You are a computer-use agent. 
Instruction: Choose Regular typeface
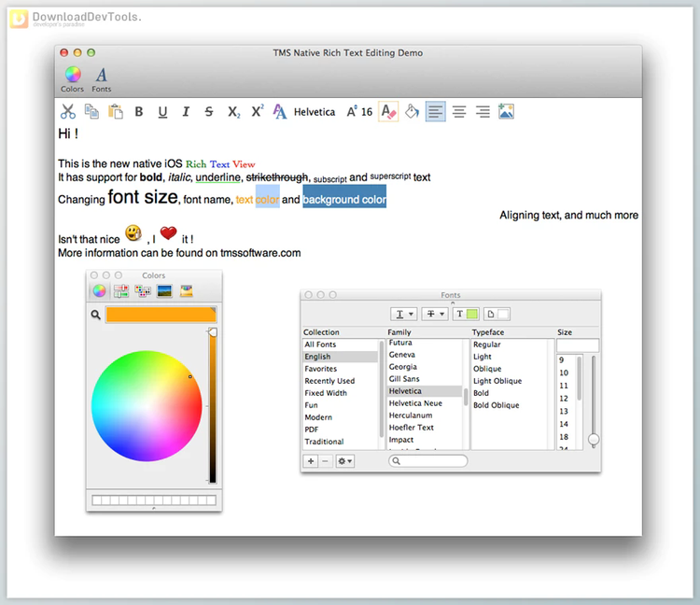[x=509, y=345]
